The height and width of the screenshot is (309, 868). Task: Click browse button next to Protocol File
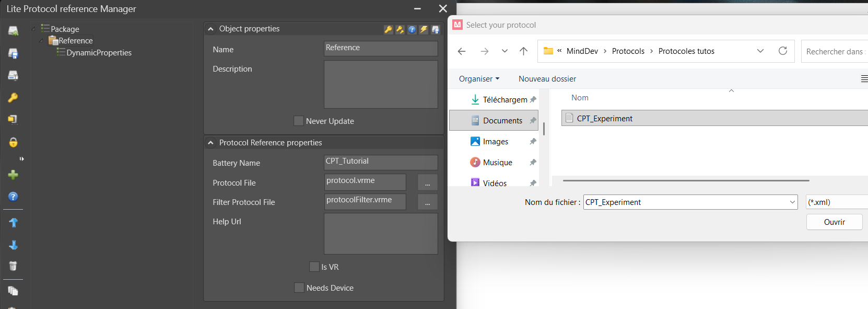click(x=427, y=182)
